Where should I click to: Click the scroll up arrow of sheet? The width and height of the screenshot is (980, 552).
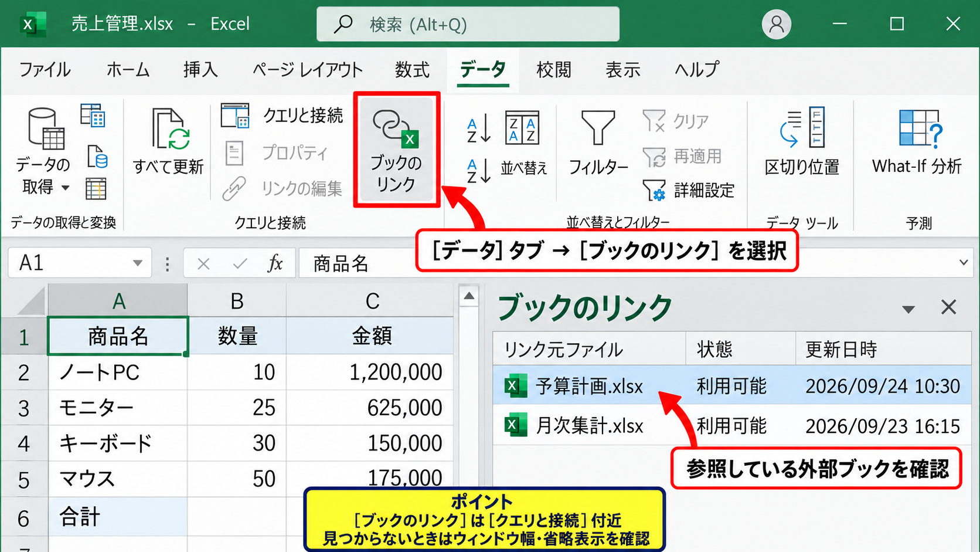pyautogui.click(x=469, y=296)
